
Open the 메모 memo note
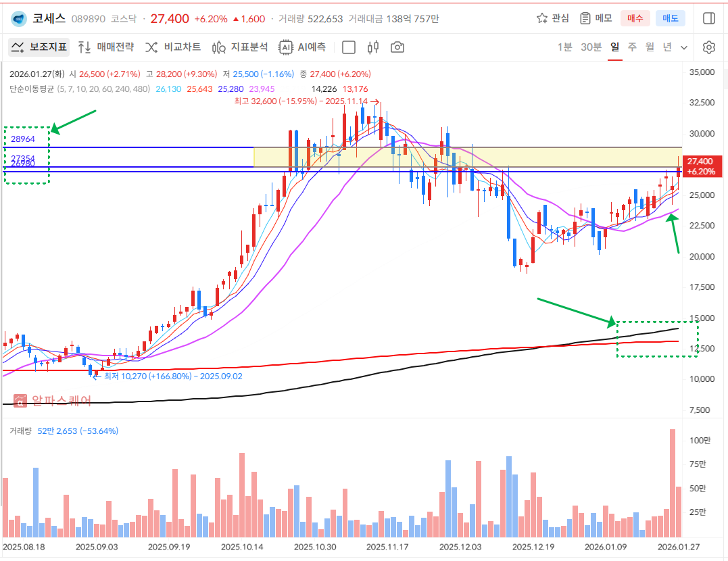coord(596,18)
